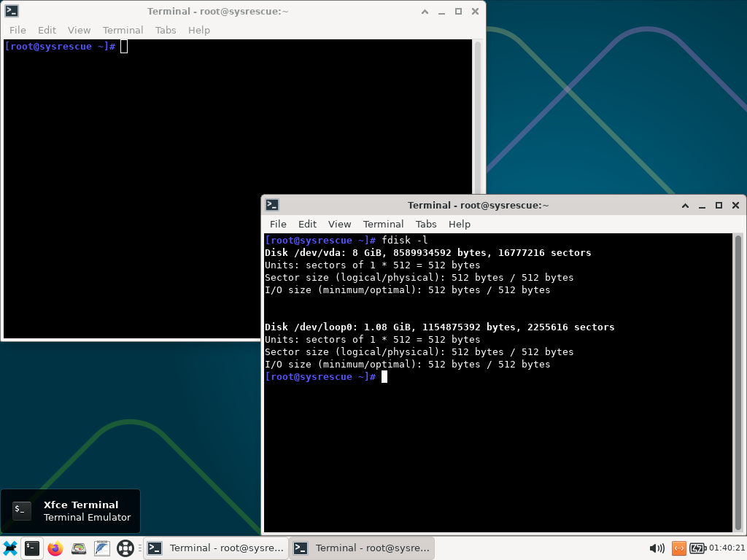Image resolution: width=747 pixels, height=560 pixels.
Task: Maximize the front terminal window
Action: (x=719, y=205)
